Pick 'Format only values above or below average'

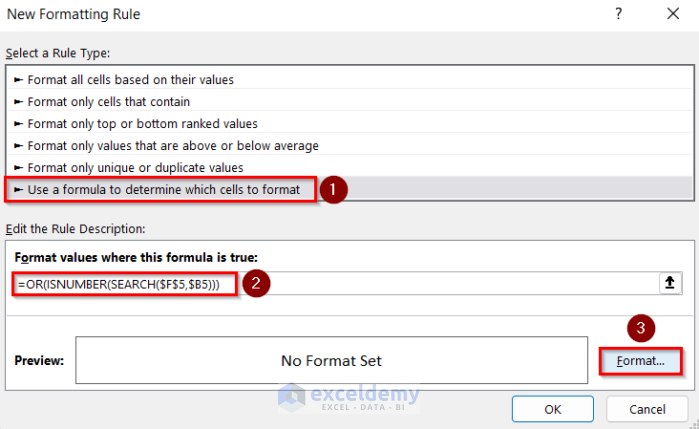(174, 145)
